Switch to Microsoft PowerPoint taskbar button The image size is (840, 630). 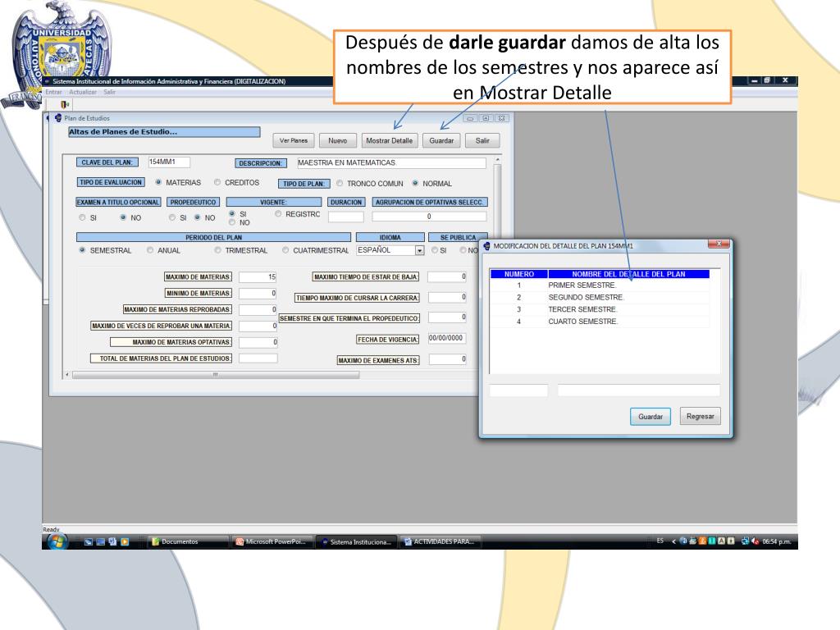[x=270, y=541]
